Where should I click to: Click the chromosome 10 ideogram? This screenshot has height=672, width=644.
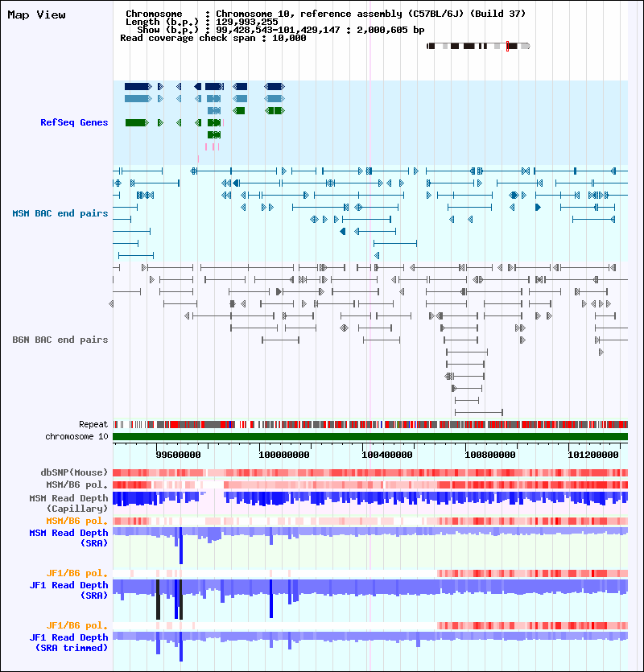478,46
